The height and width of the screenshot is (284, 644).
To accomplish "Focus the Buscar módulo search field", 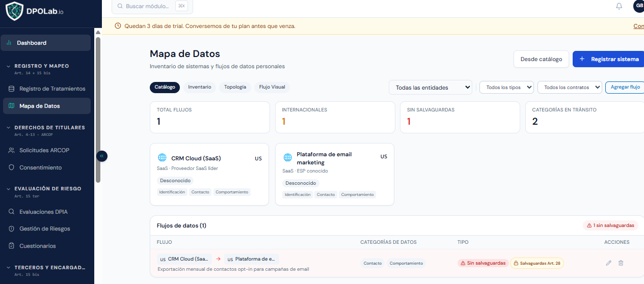I will (152, 6).
